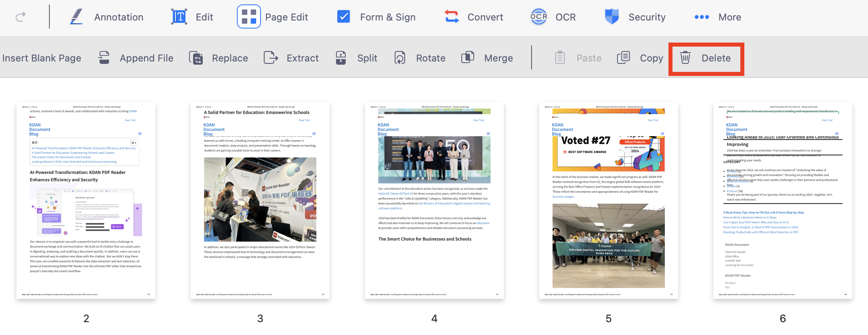Click the Rotate label

[431, 58]
